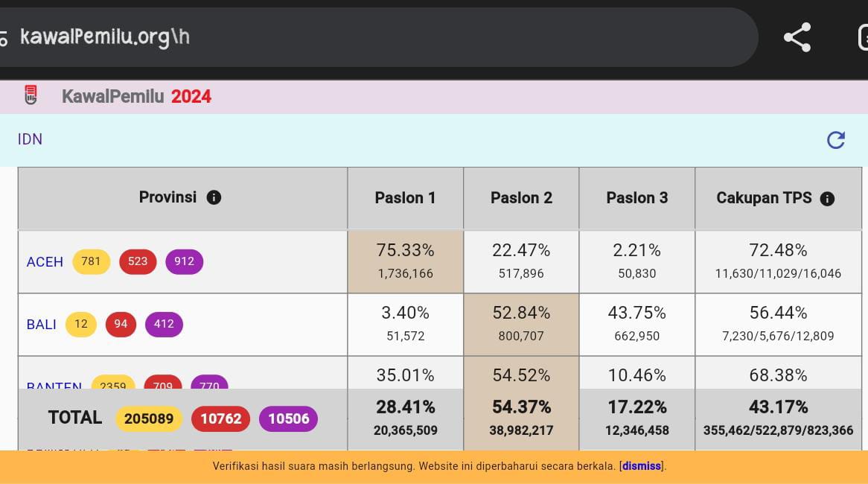Image resolution: width=868 pixels, height=484 pixels.
Task: Click the red 94 badge for BALI
Action: coord(121,324)
